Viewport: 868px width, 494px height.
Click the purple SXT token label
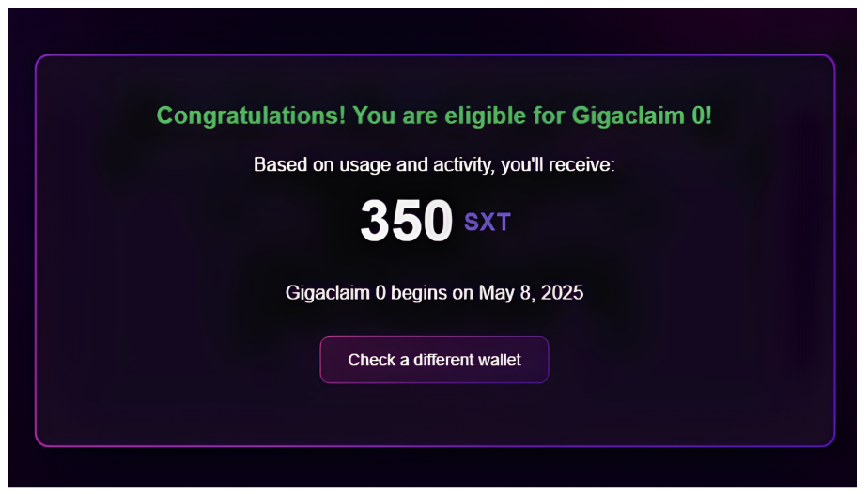pyautogui.click(x=488, y=223)
